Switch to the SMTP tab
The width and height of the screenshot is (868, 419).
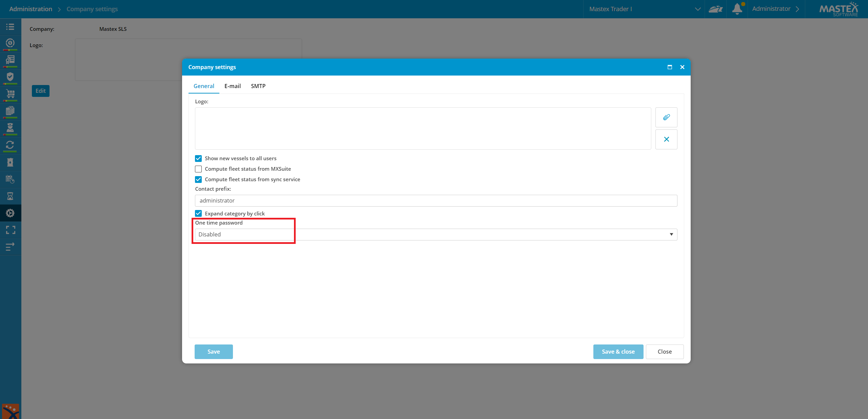click(258, 86)
